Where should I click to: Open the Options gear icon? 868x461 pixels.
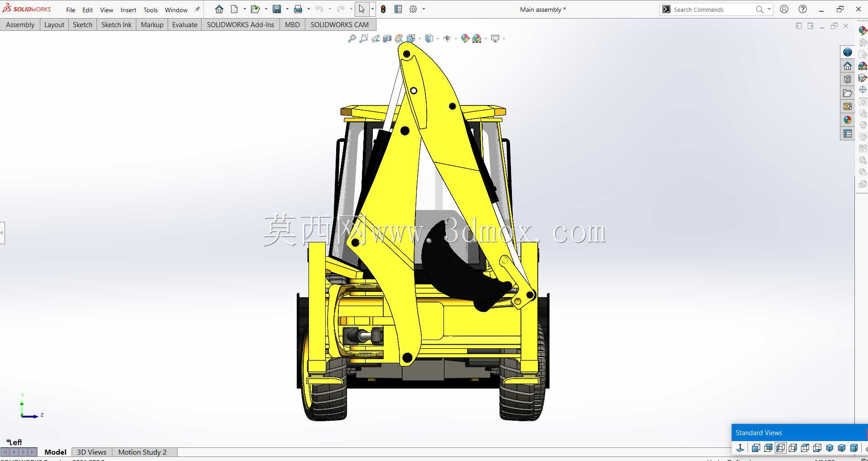coord(413,9)
